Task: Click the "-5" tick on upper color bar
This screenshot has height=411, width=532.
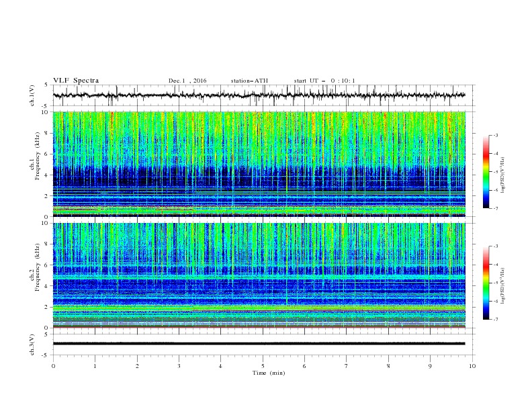Action: click(496, 172)
